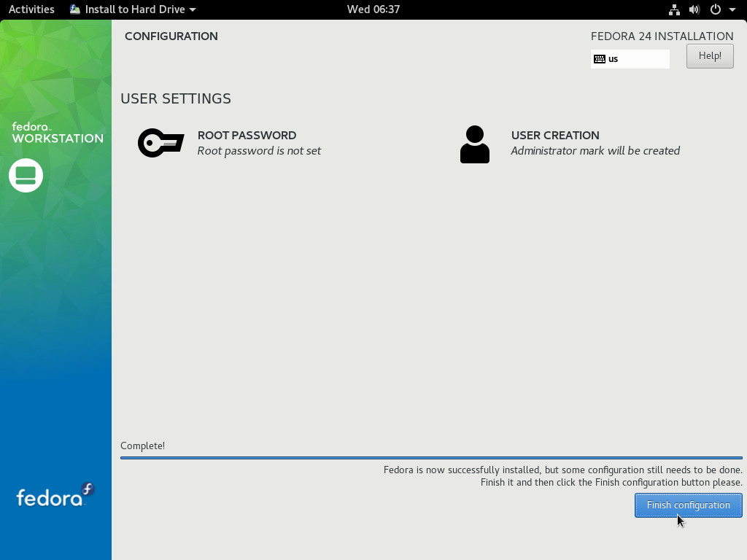Open the USER CREATION settings label
Viewport: 747px width, 560px height.
[555, 135]
